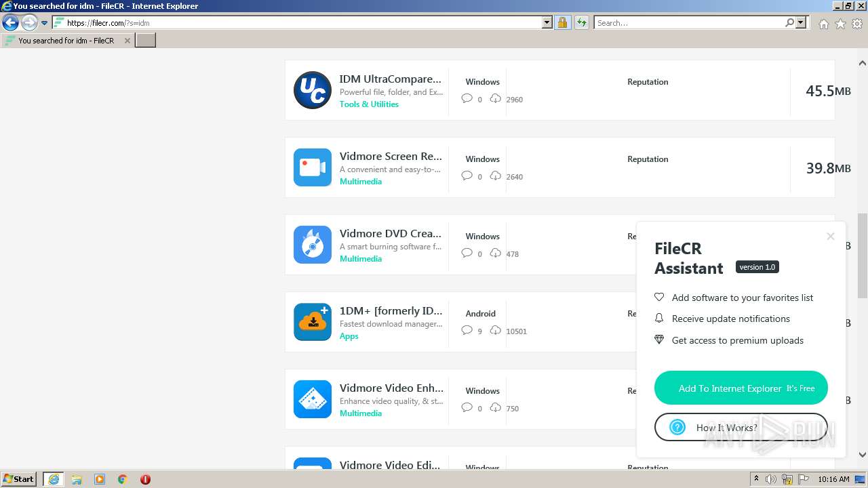The height and width of the screenshot is (488, 868).
Task: Open the 1DM+ download manager icon
Action: click(x=313, y=322)
